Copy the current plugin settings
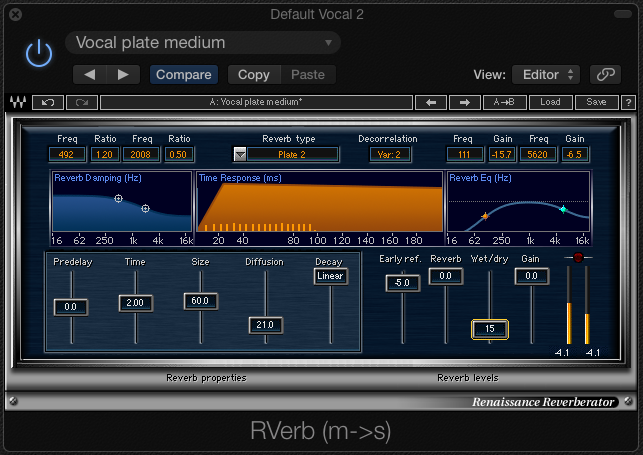Image resolution: width=643 pixels, height=455 pixels. pyautogui.click(x=254, y=75)
